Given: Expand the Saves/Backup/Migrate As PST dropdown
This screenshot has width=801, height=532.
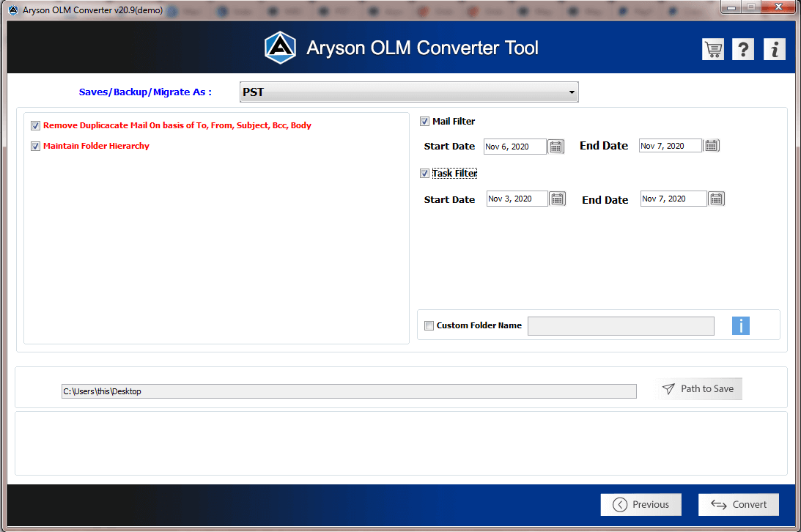Looking at the screenshot, I should [x=409, y=92].
